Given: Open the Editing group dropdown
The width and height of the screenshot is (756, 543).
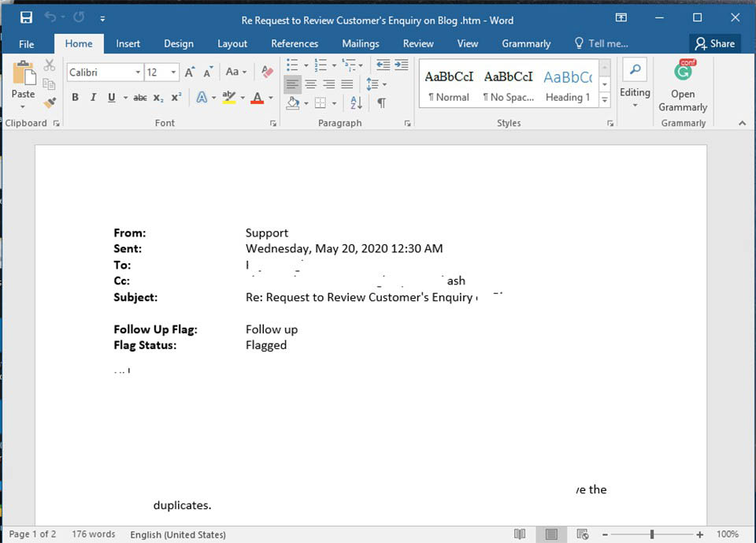Looking at the screenshot, I should pyautogui.click(x=635, y=84).
